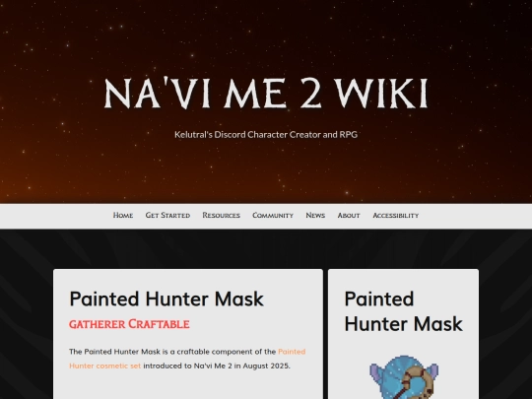Image resolution: width=532 pixels, height=399 pixels.
Task: Expand the Community navigation menu
Action: tap(273, 215)
